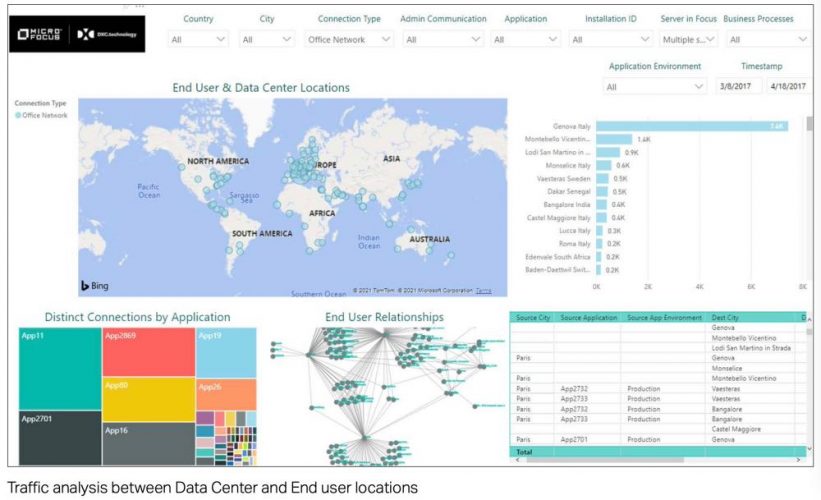Open the Server in Focus dropdown
This screenshot has width=821, height=500.
pyautogui.click(x=688, y=39)
